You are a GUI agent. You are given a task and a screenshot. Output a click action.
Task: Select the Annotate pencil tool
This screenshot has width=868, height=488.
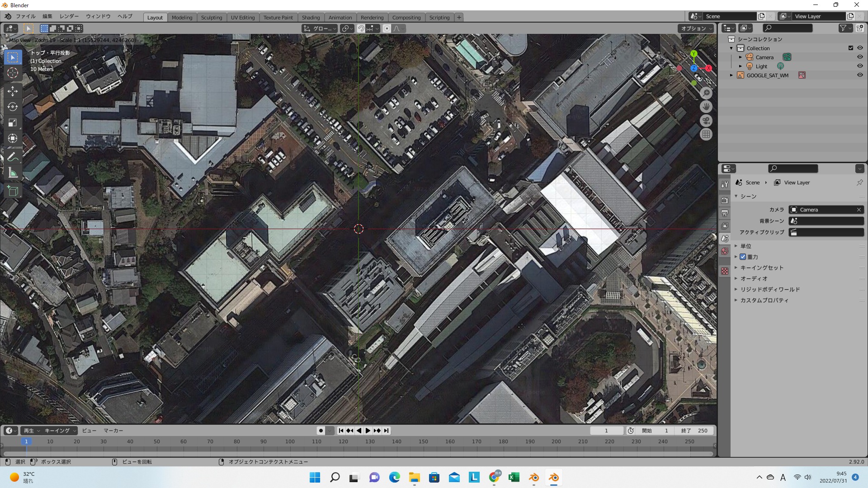point(13,157)
